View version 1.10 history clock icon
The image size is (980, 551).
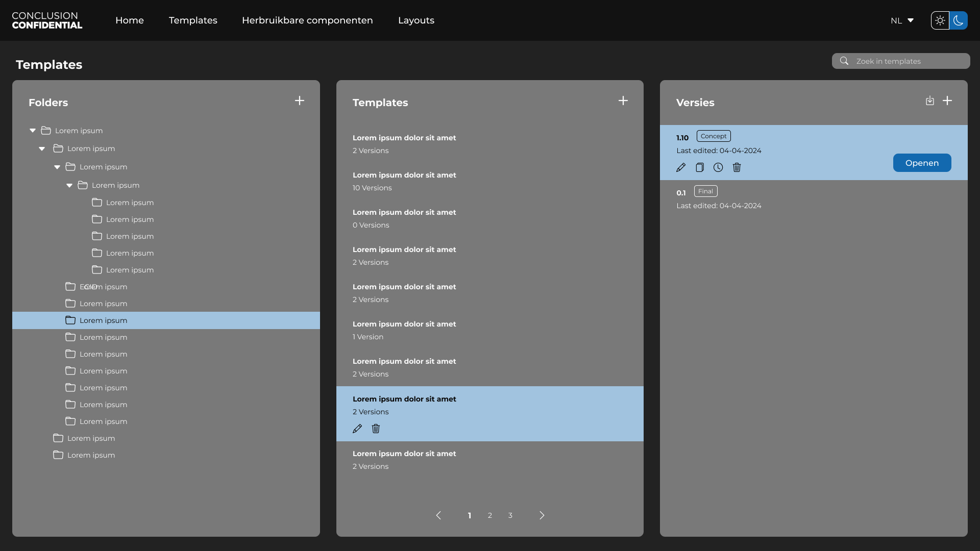click(718, 167)
